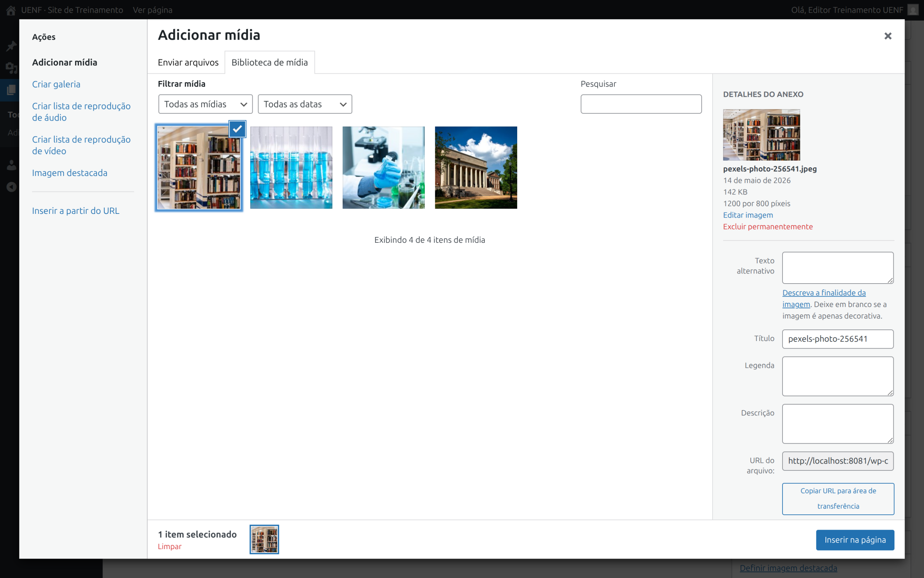
Task: Select the microscope lab thumbnail
Action: tap(383, 167)
